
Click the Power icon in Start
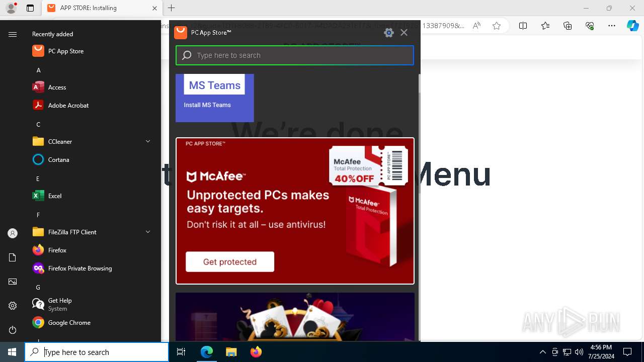13,330
